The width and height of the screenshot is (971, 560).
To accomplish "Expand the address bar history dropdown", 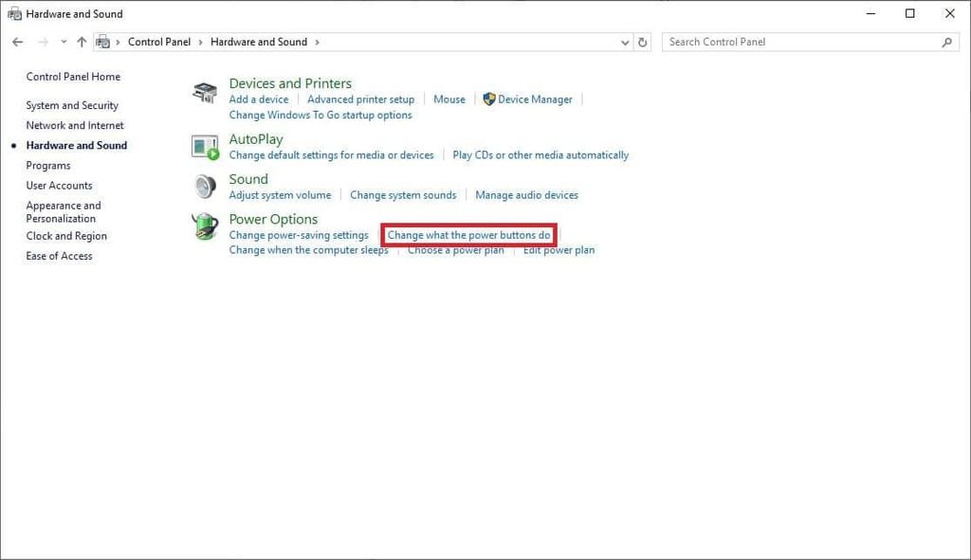I will [x=624, y=42].
